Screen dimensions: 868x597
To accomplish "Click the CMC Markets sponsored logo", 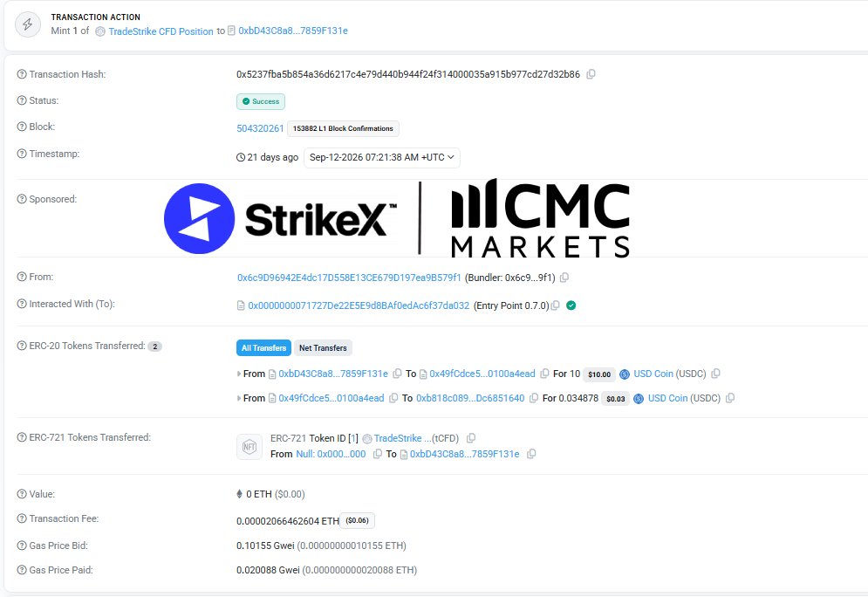I will [x=540, y=219].
